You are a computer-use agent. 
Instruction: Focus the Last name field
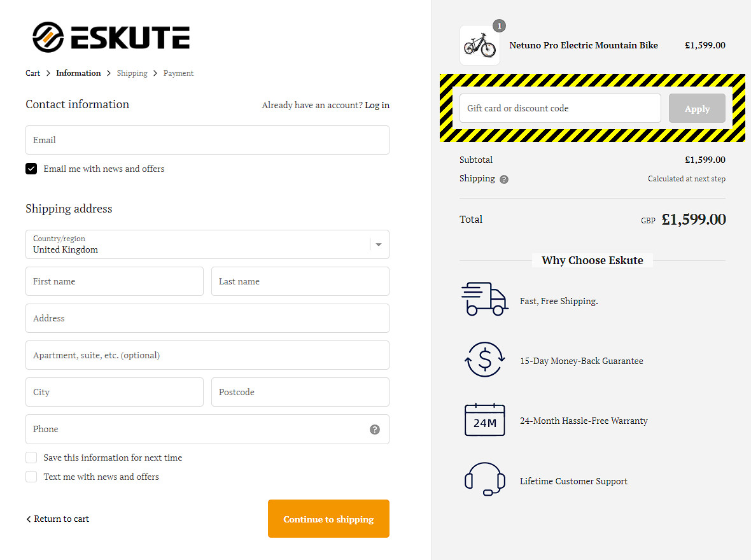point(300,281)
